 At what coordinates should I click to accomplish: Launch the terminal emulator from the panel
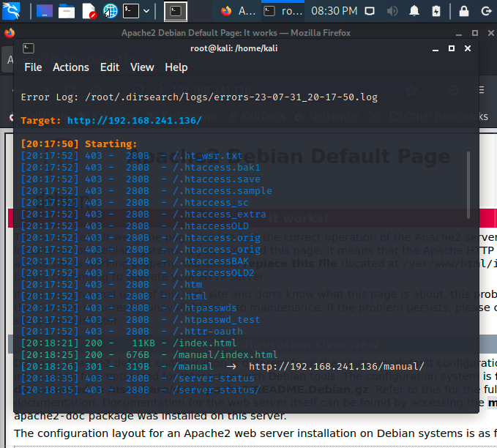coord(130,11)
